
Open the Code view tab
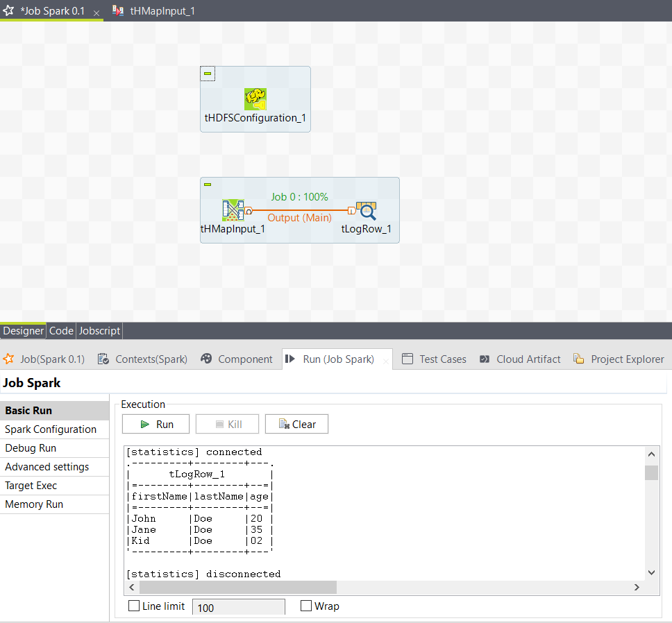pos(61,331)
